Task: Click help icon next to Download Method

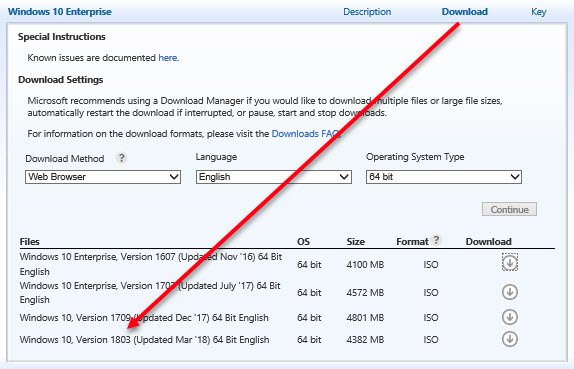Action: pos(121,158)
